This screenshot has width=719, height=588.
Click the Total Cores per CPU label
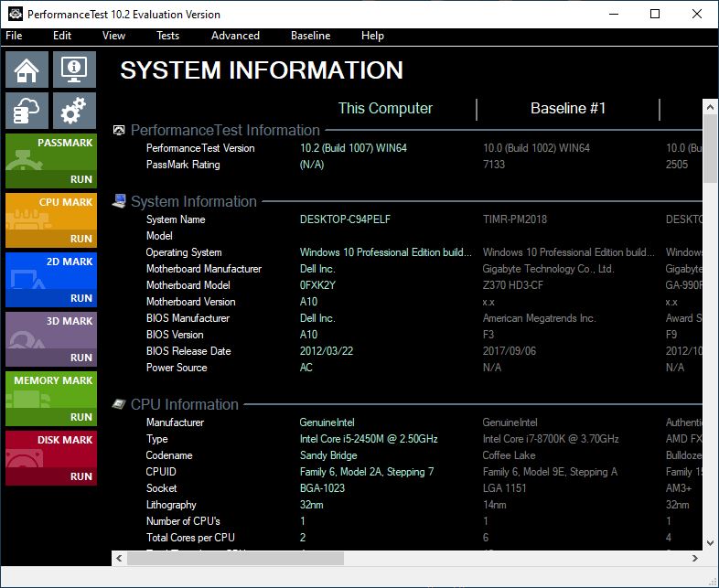pyautogui.click(x=190, y=538)
